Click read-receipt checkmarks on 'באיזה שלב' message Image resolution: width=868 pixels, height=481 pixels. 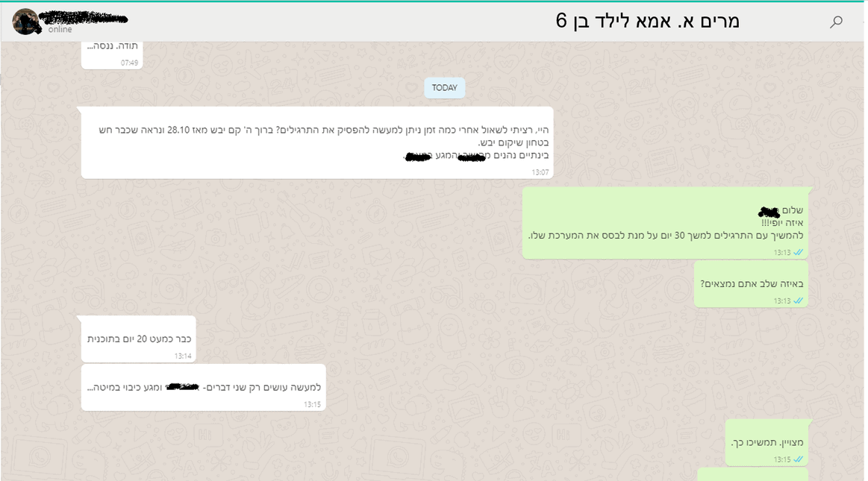click(x=799, y=301)
